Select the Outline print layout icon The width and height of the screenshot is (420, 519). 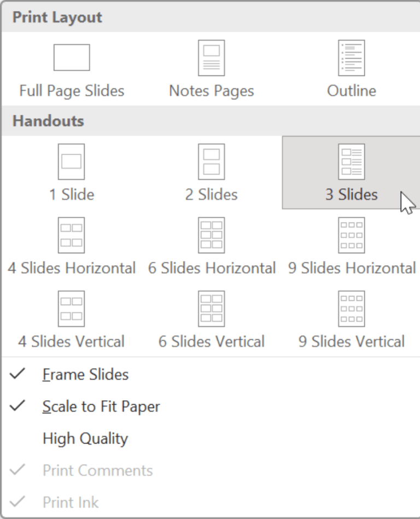click(x=352, y=56)
